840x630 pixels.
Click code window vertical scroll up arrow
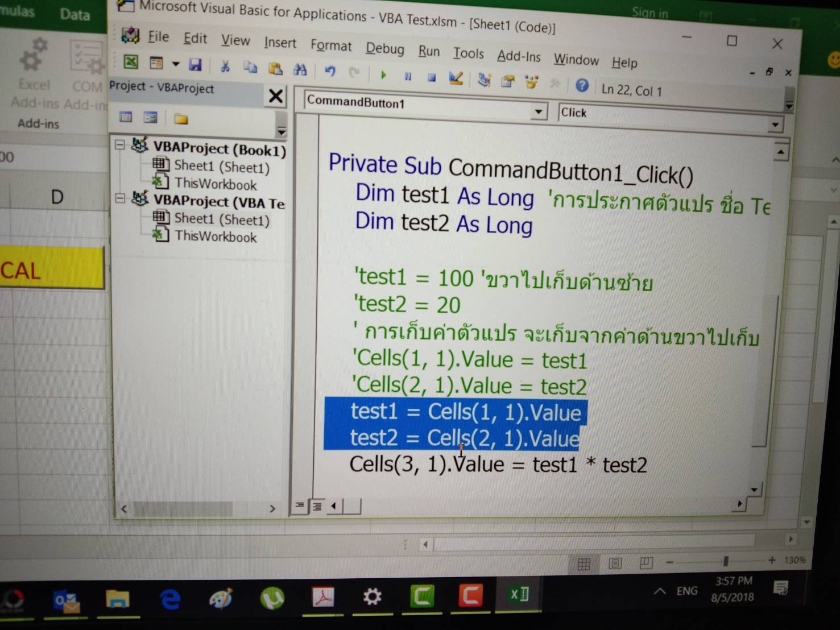(x=781, y=152)
